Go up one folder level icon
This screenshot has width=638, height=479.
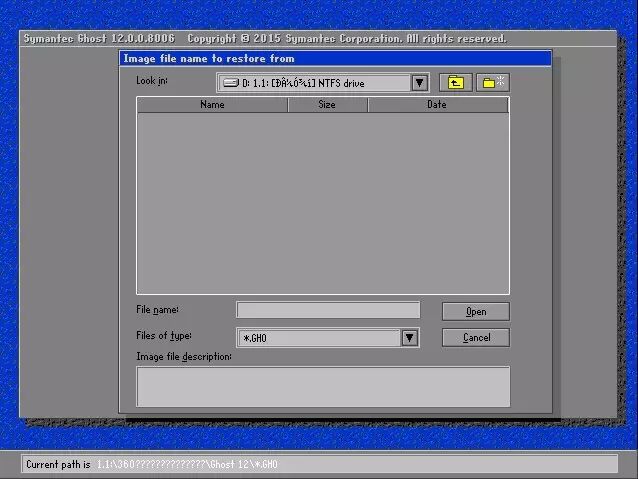[x=456, y=83]
